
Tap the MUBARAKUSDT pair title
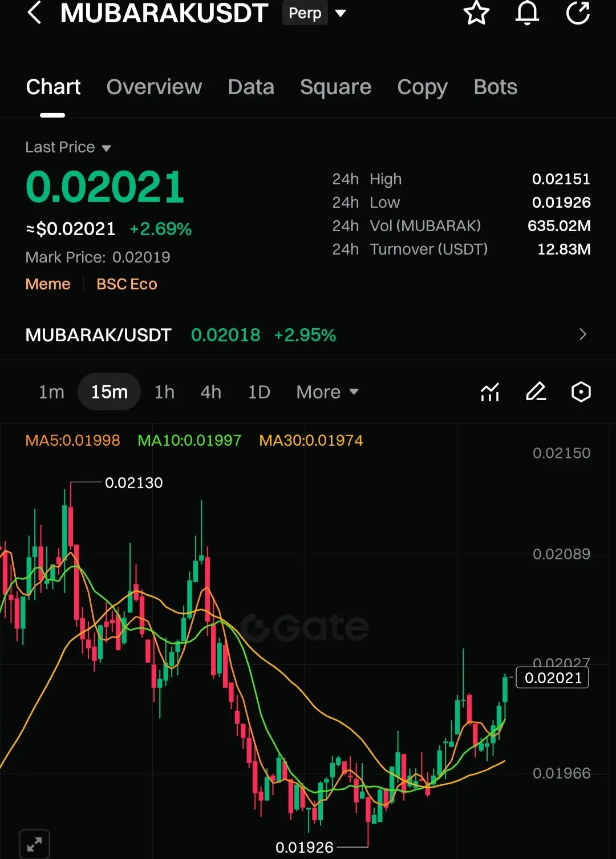click(164, 13)
